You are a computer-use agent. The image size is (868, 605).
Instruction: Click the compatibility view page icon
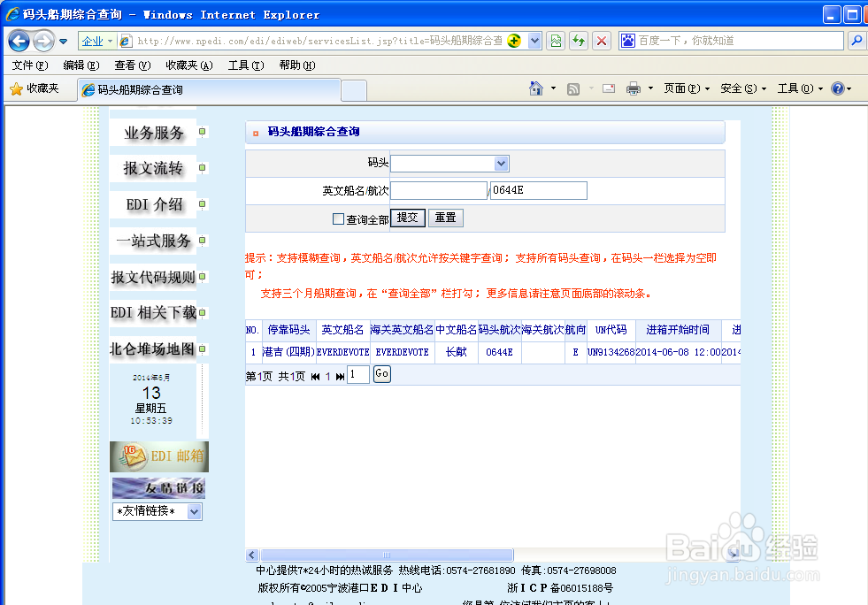(x=556, y=41)
